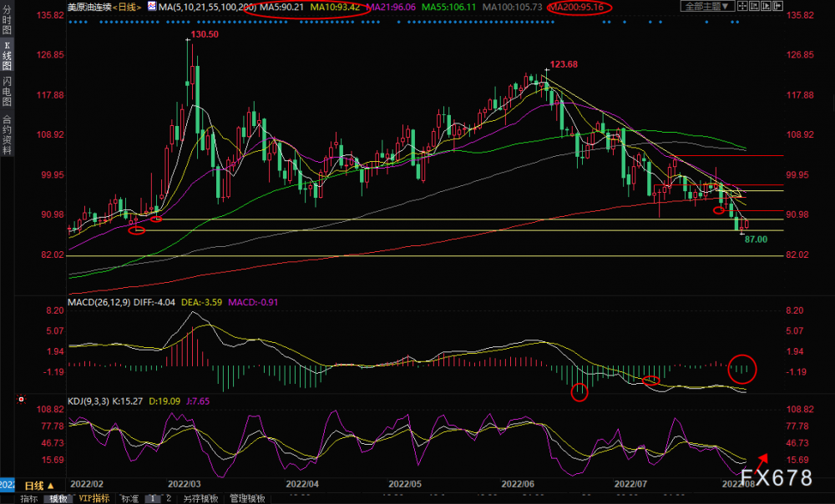The image size is (835, 504).
Task: Click the KDJ(9,3,3) indicator label
Action: click(89, 401)
